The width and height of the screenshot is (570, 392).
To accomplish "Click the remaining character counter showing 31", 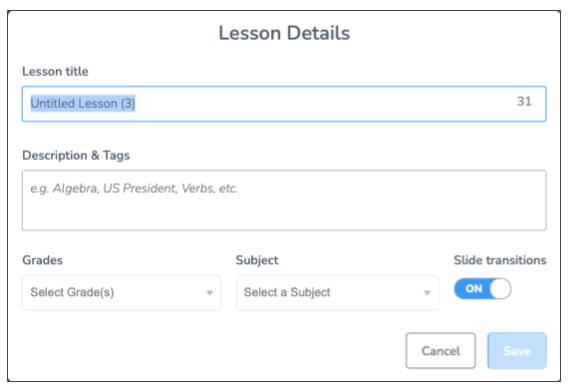I will [524, 101].
